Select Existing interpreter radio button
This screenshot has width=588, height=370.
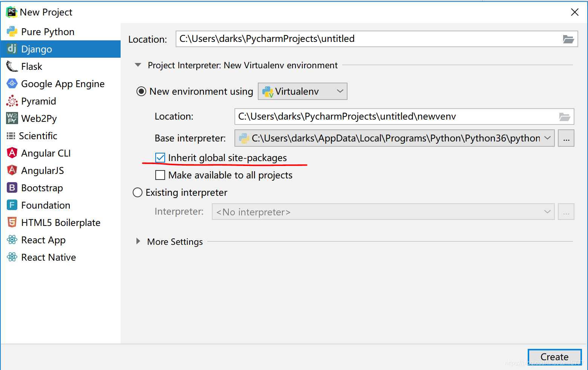(138, 192)
